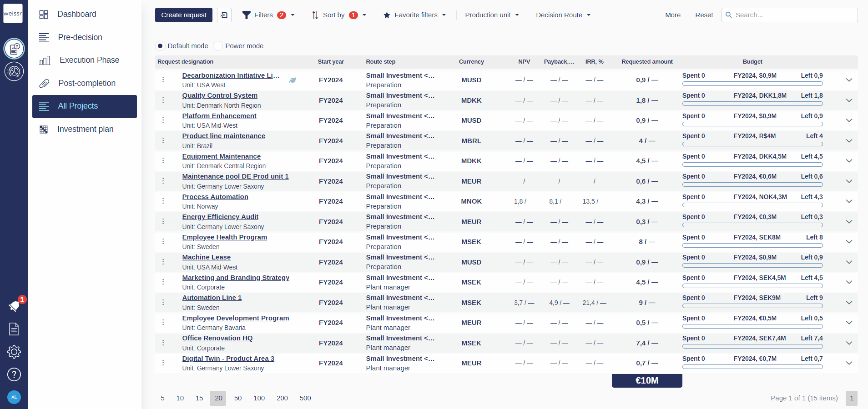Image resolution: width=868 pixels, height=409 pixels.
Task: Open the Production unit dropdown
Action: 491,15
